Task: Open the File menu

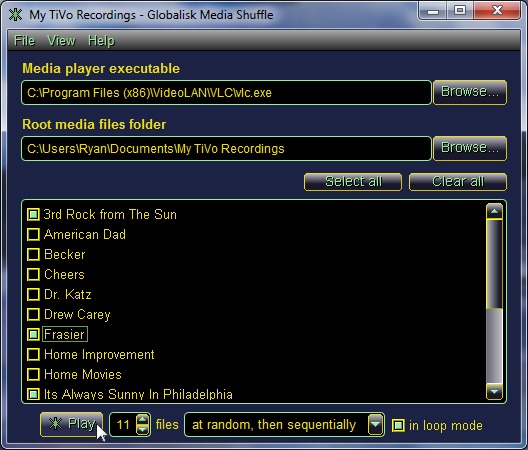Action: [x=24, y=41]
